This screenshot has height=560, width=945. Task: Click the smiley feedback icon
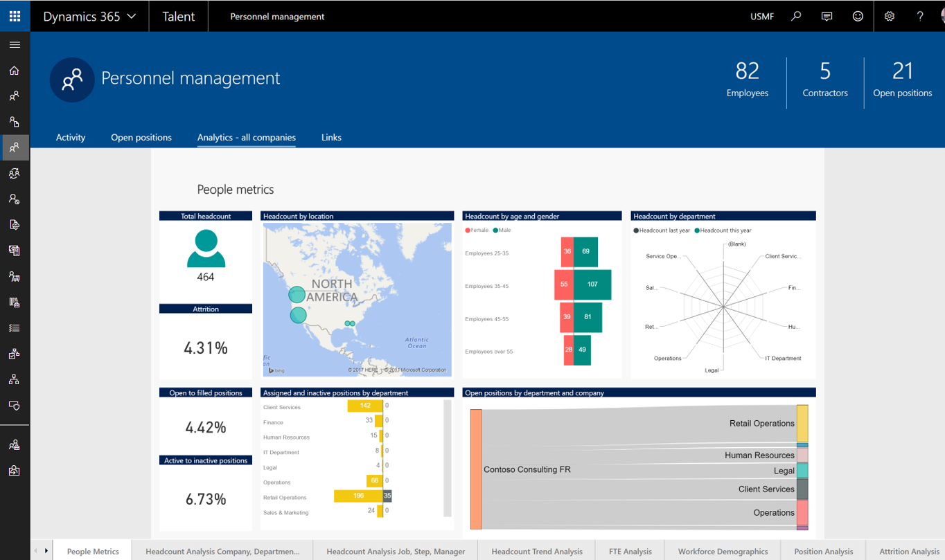point(858,16)
